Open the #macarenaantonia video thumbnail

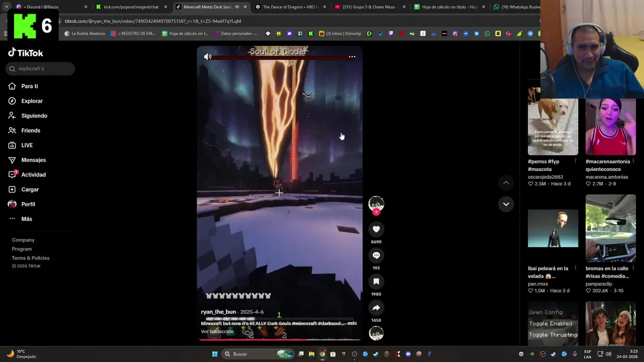(x=610, y=127)
